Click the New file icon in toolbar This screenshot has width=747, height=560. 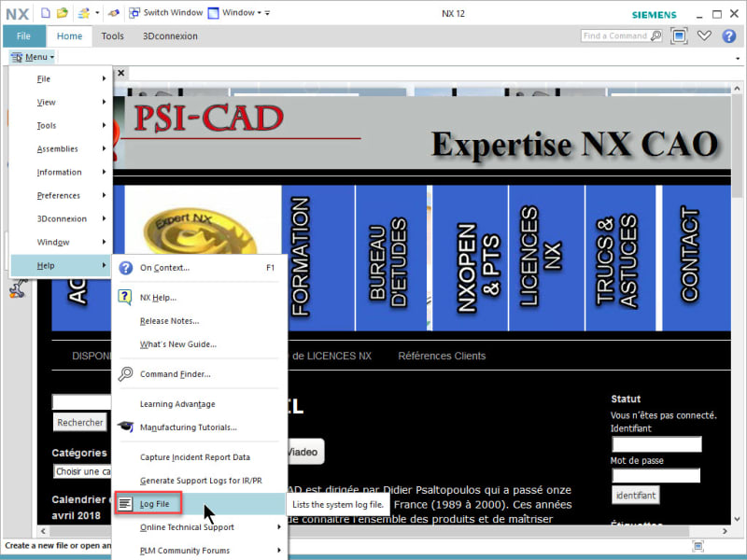point(45,13)
